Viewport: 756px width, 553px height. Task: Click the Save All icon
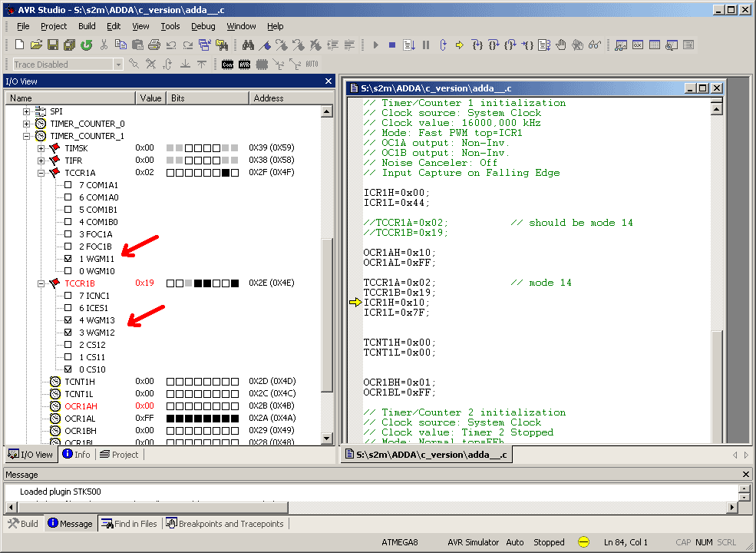point(69,45)
